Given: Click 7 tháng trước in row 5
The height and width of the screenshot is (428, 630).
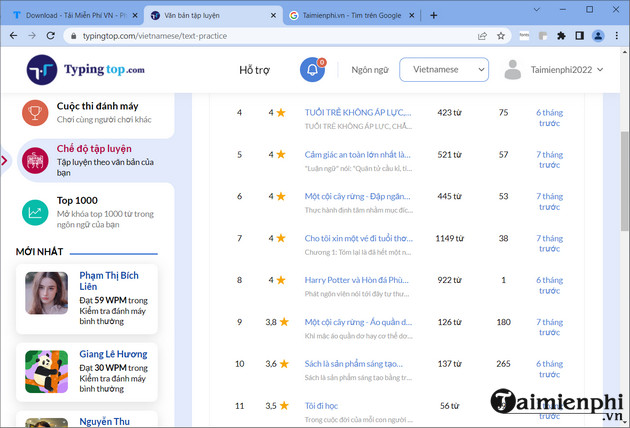Looking at the screenshot, I should 550,160.
